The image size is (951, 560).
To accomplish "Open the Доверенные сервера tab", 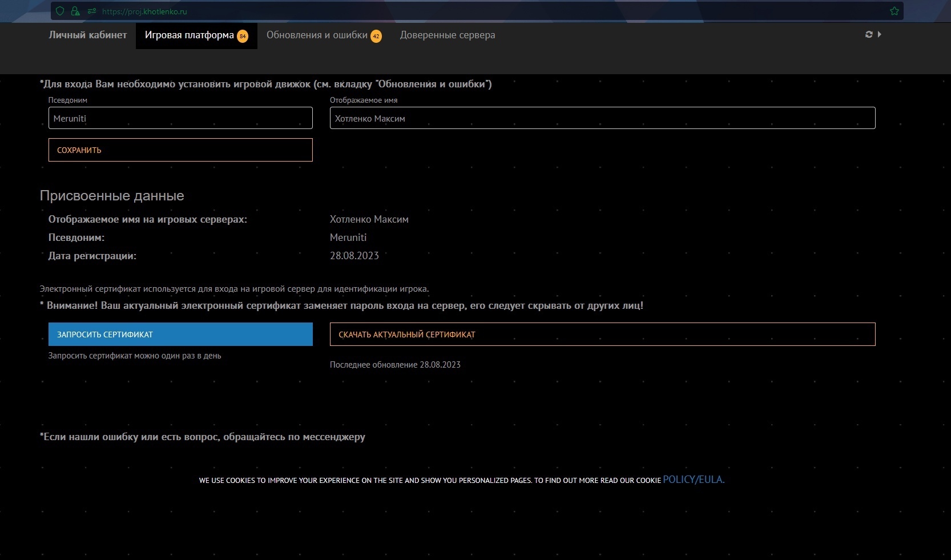I will (x=448, y=35).
